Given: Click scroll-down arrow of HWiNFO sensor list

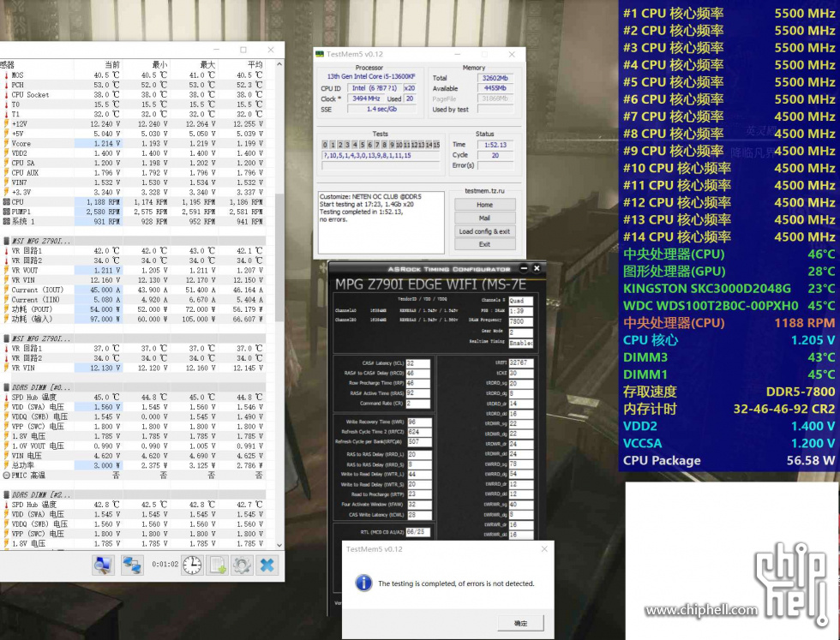Looking at the screenshot, I should click(279, 545).
